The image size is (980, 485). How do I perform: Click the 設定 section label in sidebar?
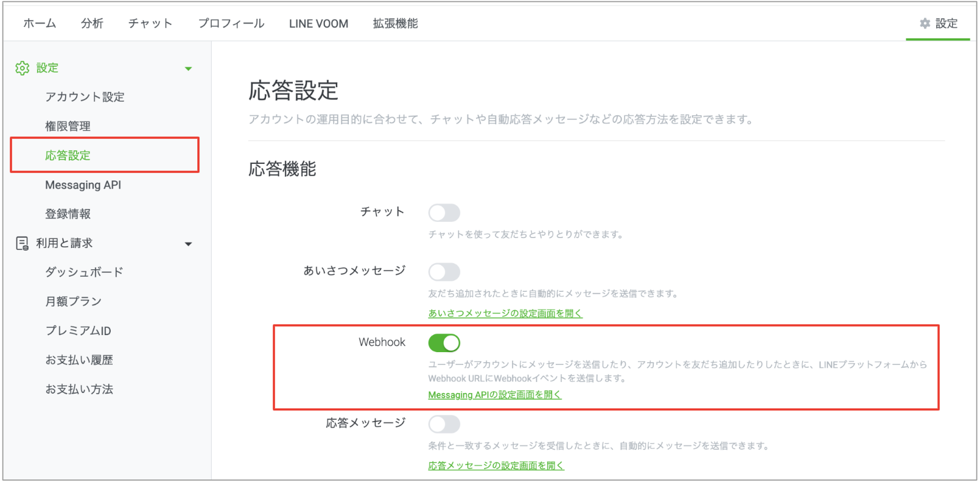pyautogui.click(x=47, y=68)
